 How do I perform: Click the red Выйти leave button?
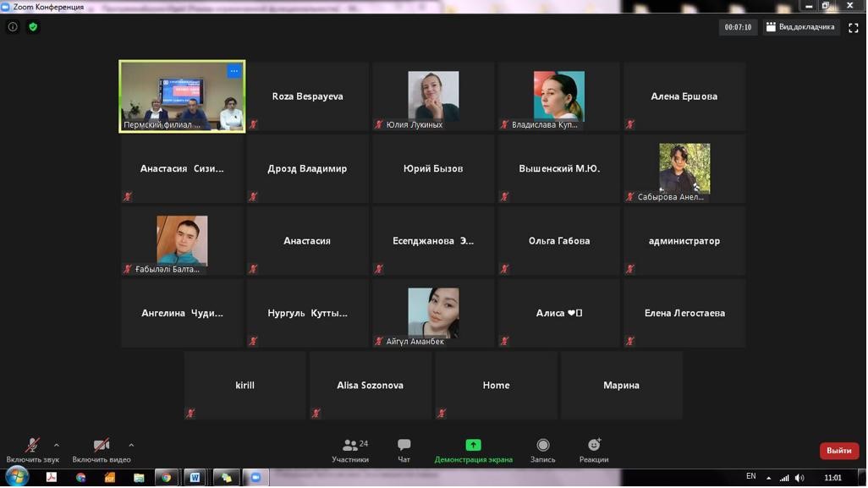point(838,451)
